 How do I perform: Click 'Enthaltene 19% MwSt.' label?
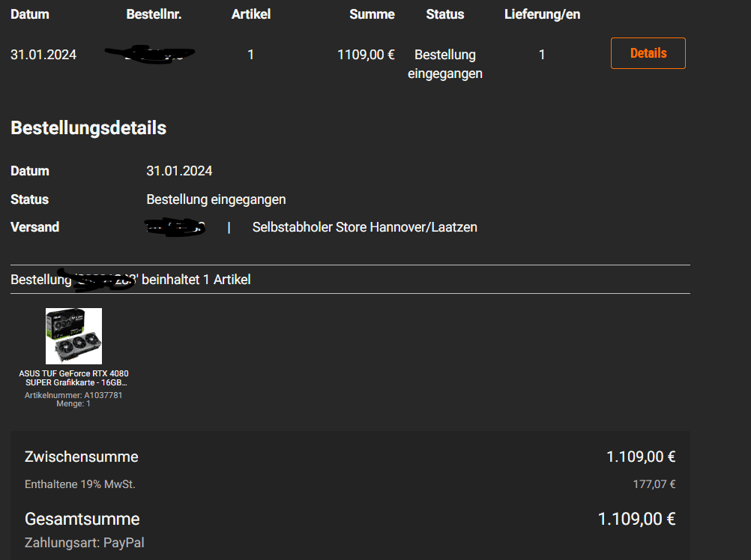80,484
